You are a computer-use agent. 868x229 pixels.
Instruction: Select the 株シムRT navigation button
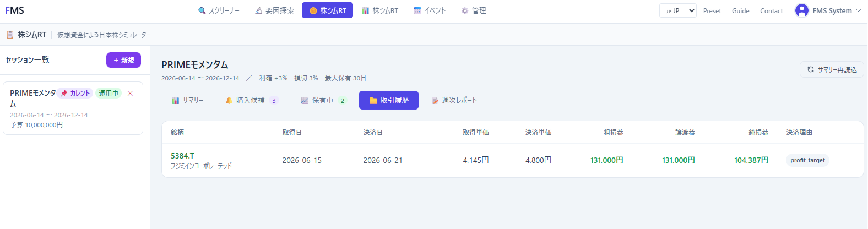(328, 10)
